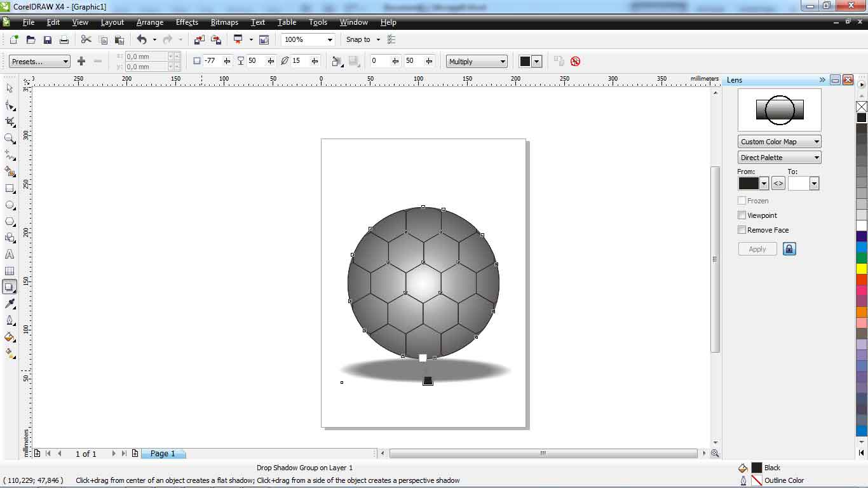The width and height of the screenshot is (868, 488).
Task: Select the Page 1 tab
Action: point(163,454)
